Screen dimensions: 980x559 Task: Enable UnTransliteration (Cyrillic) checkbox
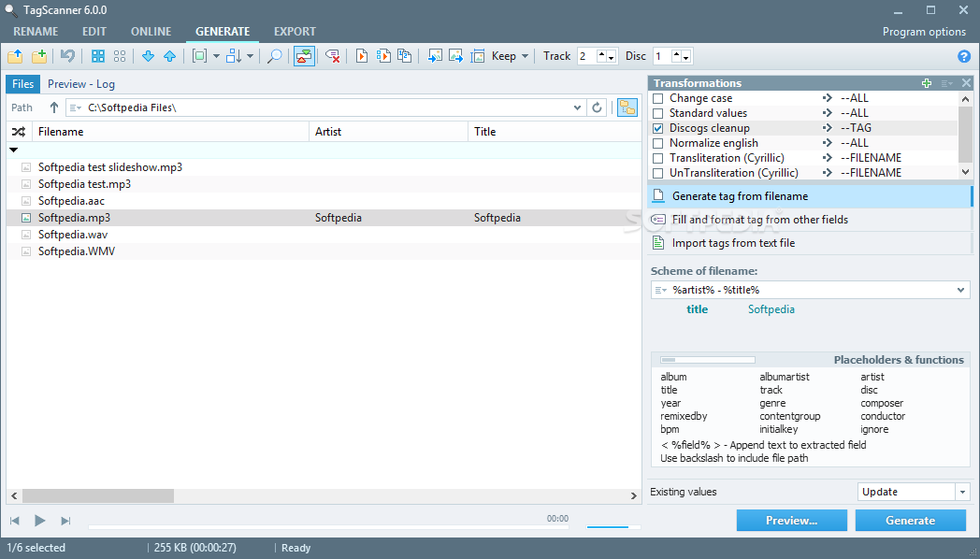(657, 173)
